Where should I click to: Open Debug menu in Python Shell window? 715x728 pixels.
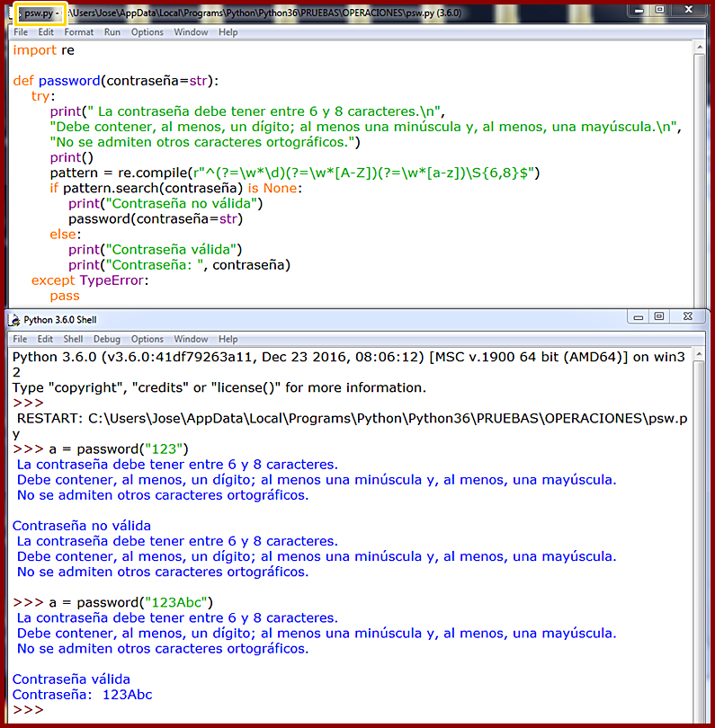(x=106, y=339)
